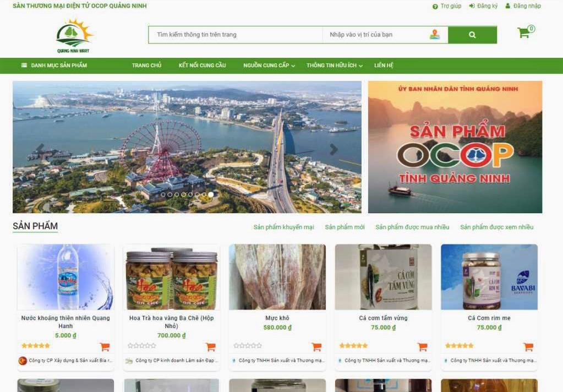The image size is (563, 392).
Task: Click the green search magnifier button
Action: (x=472, y=35)
